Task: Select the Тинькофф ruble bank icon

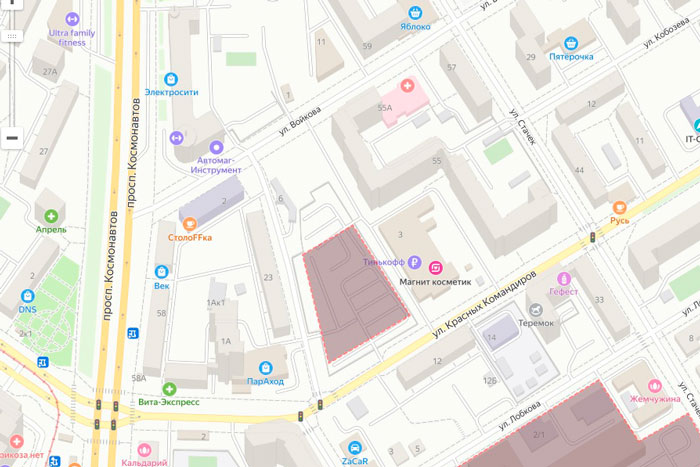Action: 415,262
